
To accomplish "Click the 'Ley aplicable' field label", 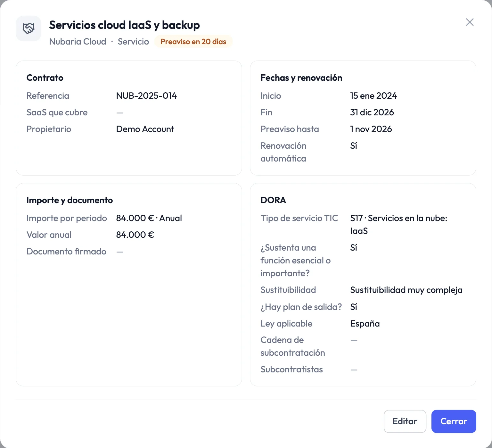I will coord(286,324).
